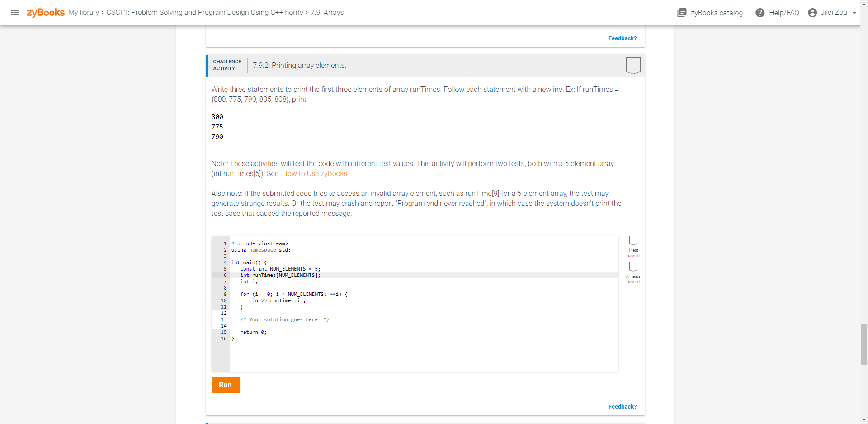Click the Jilei Zou profile icon
The height and width of the screenshot is (424, 868).
(812, 13)
